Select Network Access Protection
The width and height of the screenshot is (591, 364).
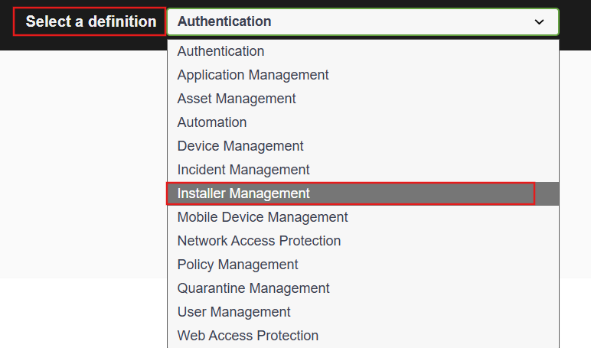coord(259,241)
